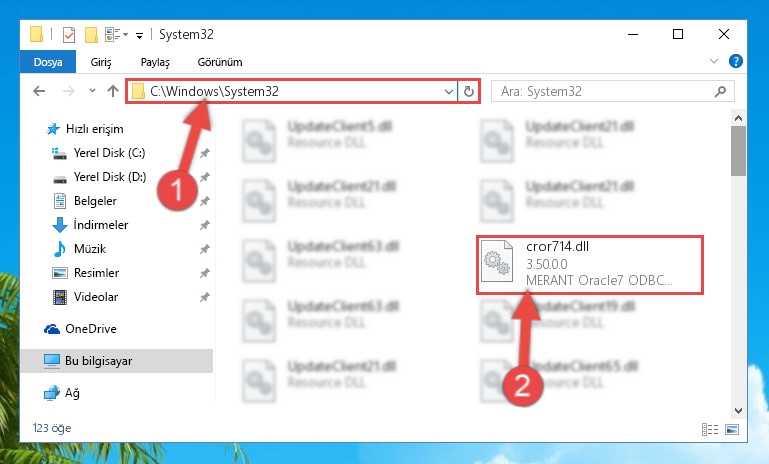Click the New Folder quick access icon
The width and height of the screenshot is (769, 464).
[91, 35]
